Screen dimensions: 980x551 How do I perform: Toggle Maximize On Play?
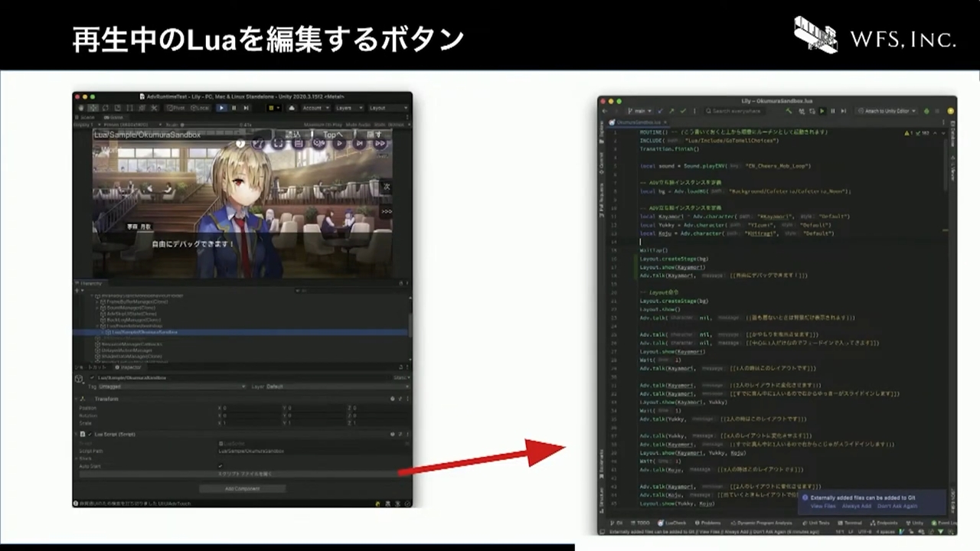click(322, 125)
